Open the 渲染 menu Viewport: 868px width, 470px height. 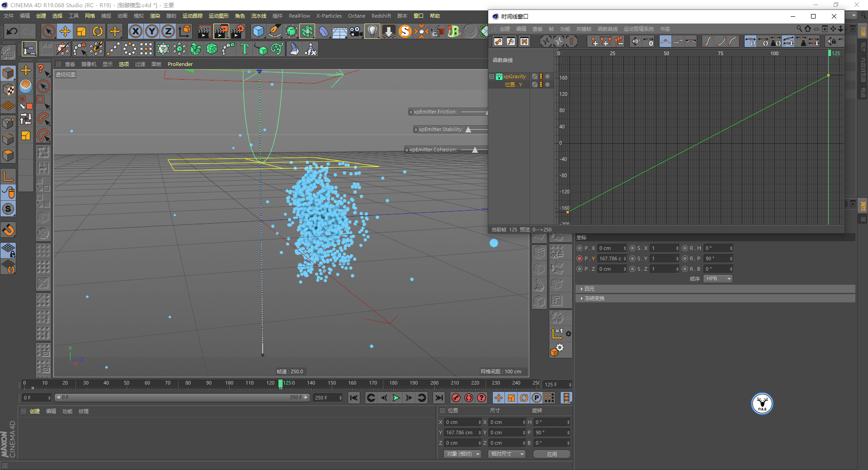(155, 16)
